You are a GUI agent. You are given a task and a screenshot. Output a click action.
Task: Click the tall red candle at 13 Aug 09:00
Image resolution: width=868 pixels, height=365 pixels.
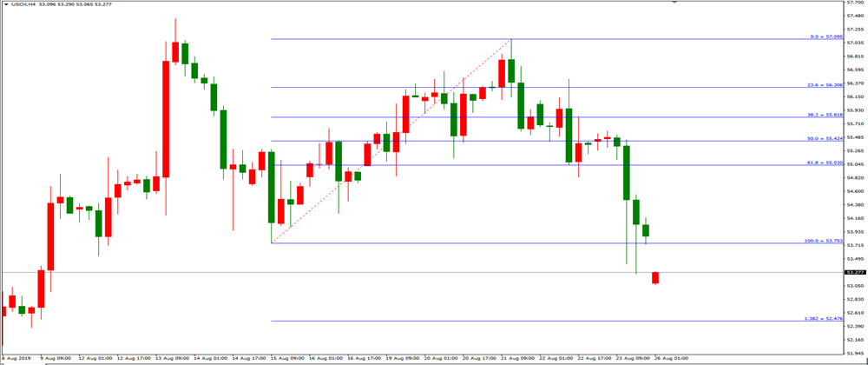pyautogui.click(x=165, y=118)
